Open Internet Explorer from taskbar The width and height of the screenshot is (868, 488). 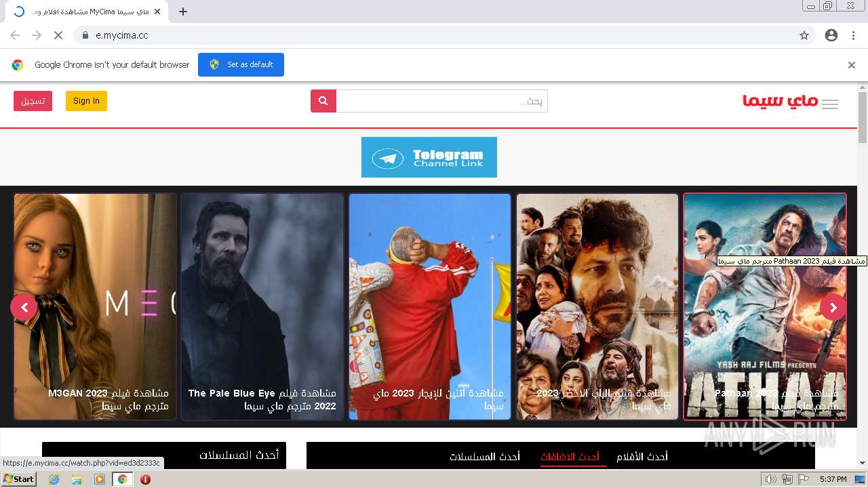54,479
